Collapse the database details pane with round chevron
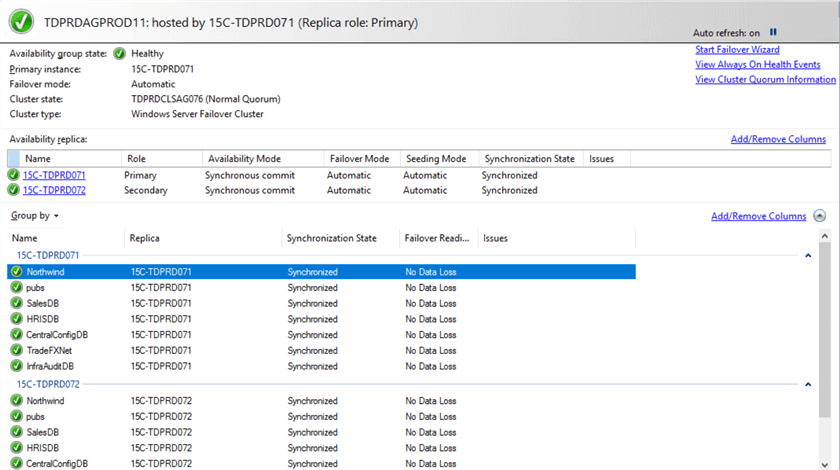840x470 pixels. 820,216
